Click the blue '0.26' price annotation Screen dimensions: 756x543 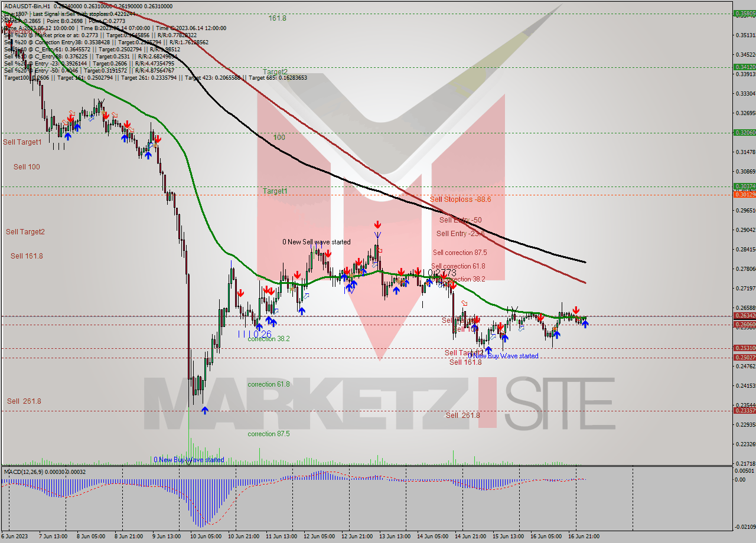click(261, 334)
